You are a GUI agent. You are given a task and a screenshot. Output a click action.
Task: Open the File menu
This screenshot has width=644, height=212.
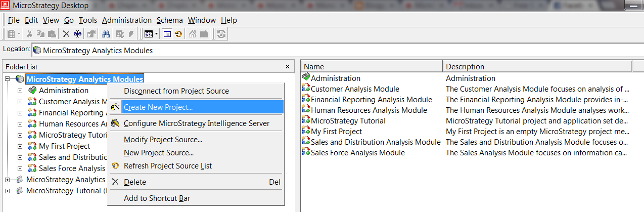pos(14,20)
